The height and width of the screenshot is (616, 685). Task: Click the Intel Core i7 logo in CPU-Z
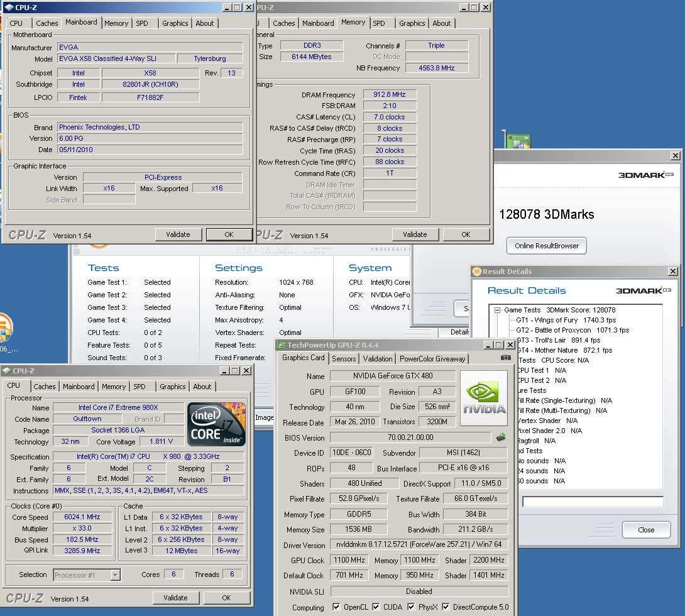216,424
